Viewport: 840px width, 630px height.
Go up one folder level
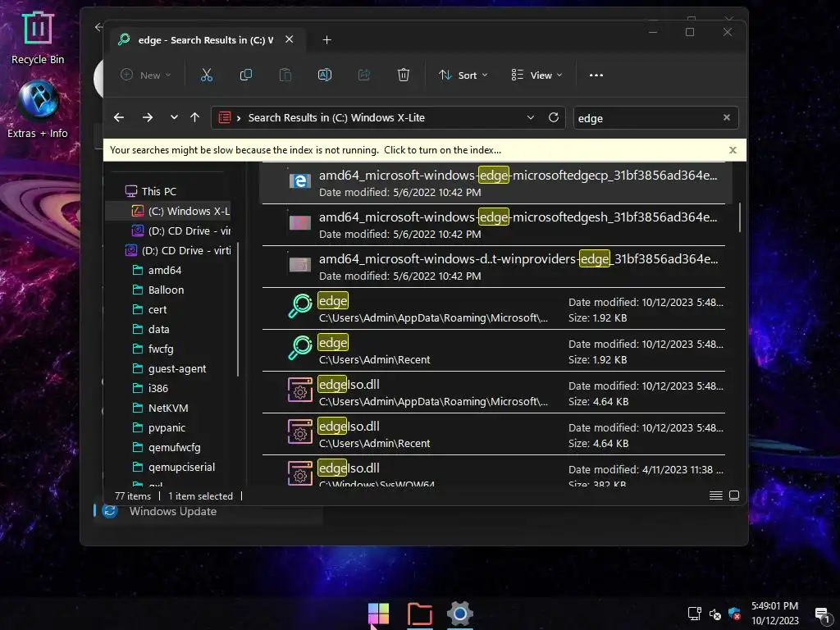click(x=195, y=117)
